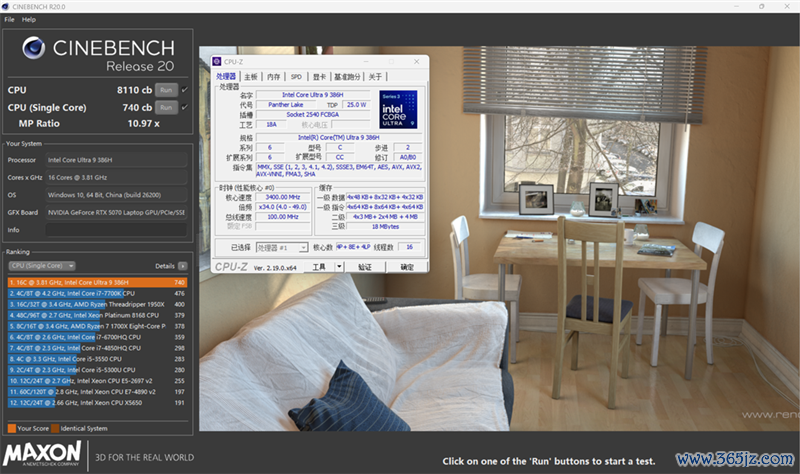
Task: Click the Details arrow icon in Ranking
Action: point(183,266)
